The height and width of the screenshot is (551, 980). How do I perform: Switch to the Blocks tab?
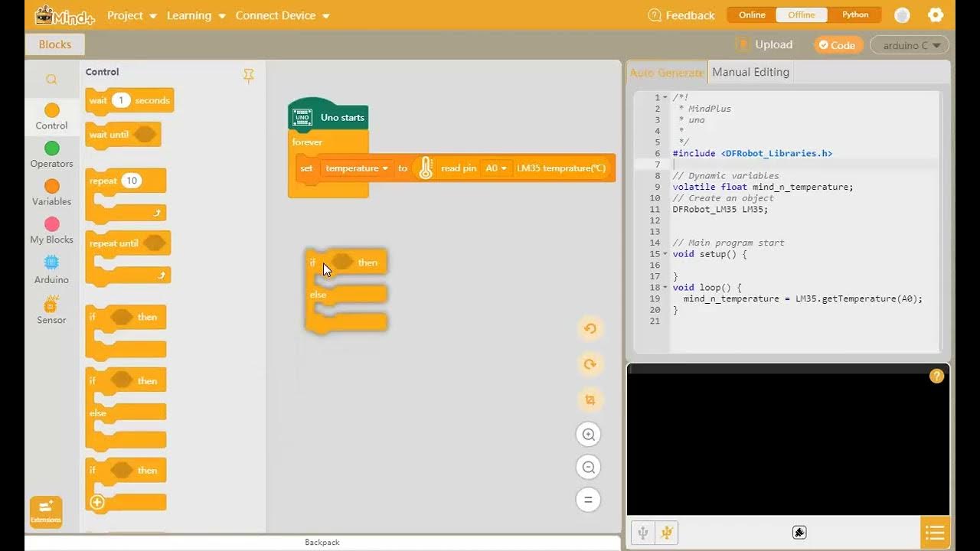(55, 44)
